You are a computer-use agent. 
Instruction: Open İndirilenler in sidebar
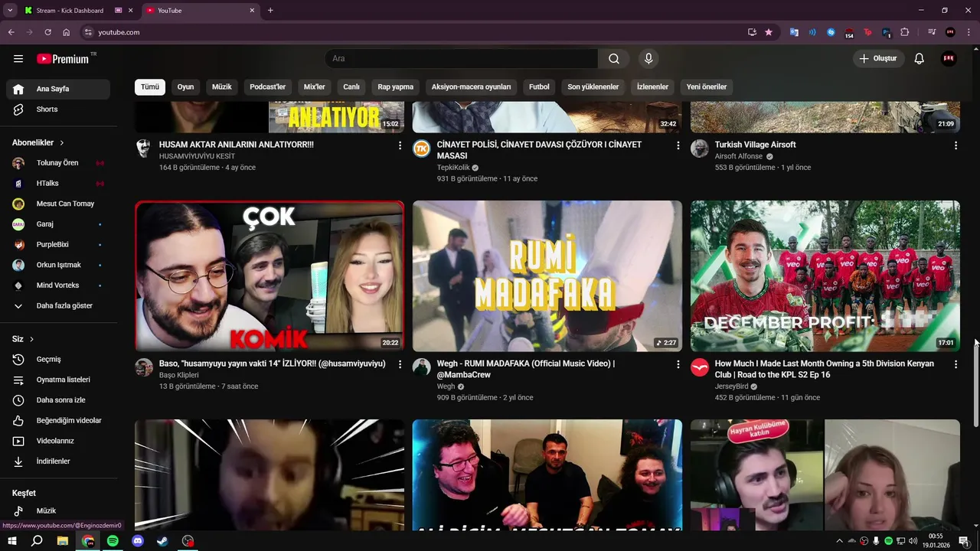pos(58,461)
